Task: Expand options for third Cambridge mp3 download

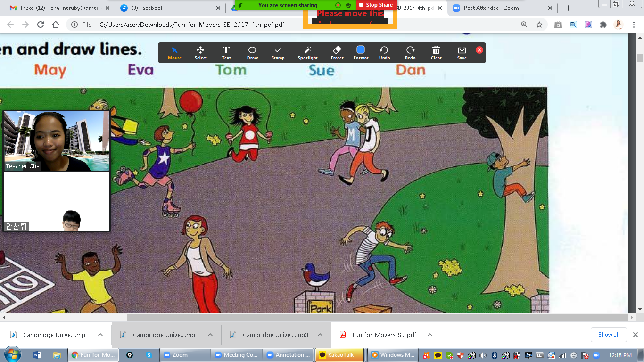Action: (x=320, y=335)
